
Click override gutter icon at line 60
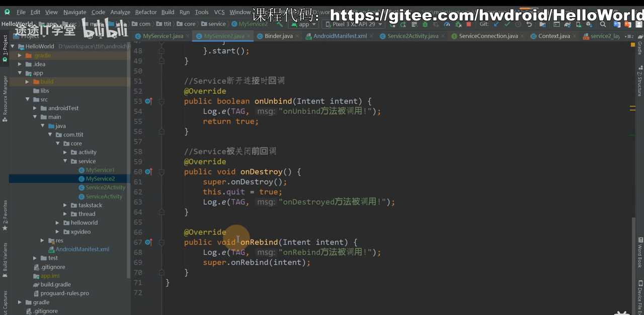[x=148, y=172]
